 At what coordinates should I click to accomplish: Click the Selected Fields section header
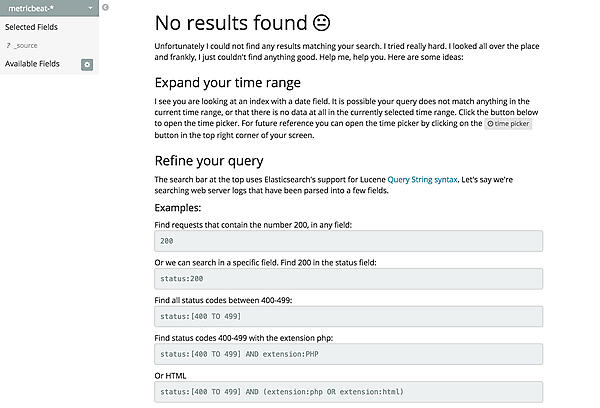click(x=31, y=27)
